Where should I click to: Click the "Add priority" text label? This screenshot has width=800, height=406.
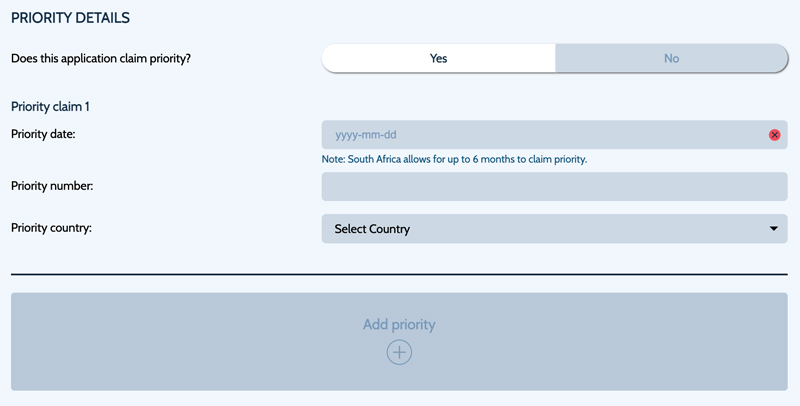(399, 324)
